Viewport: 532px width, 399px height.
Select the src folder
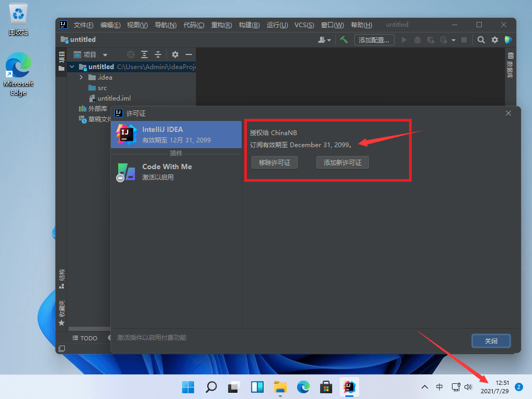pos(98,88)
